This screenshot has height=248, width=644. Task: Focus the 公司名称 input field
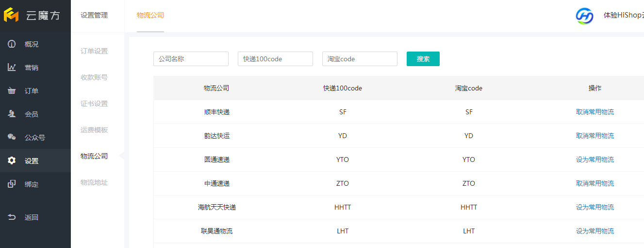191,59
